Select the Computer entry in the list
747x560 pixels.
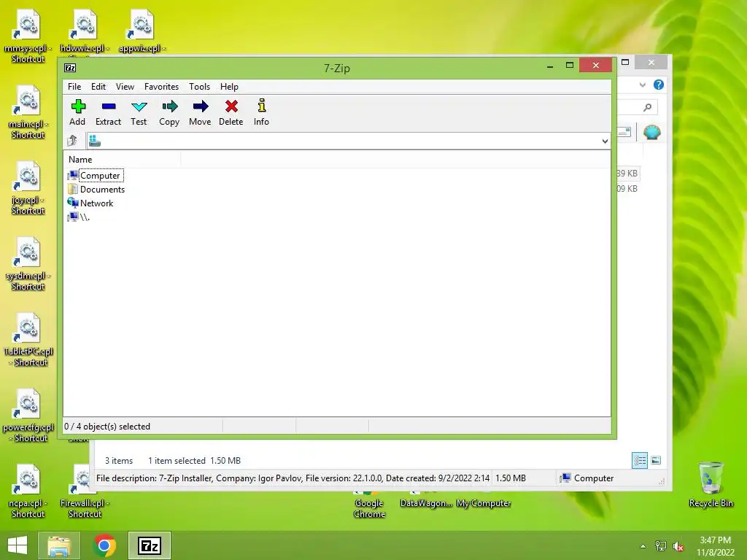tap(96, 175)
